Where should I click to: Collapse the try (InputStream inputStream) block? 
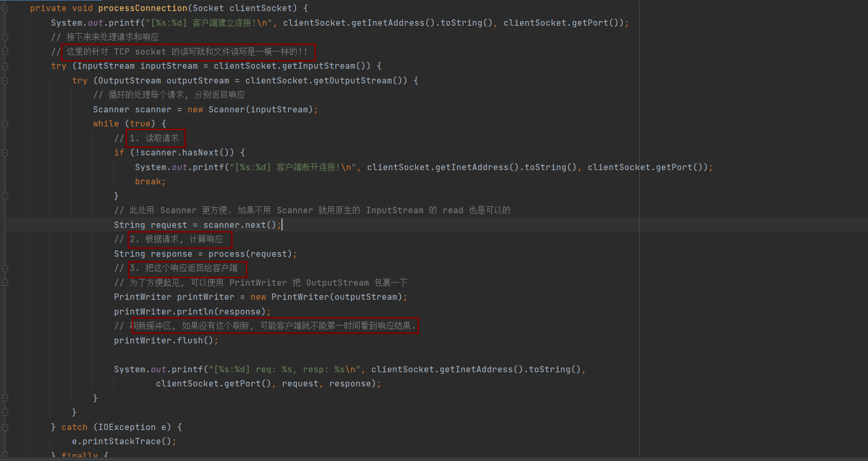pyautogui.click(x=5, y=66)
